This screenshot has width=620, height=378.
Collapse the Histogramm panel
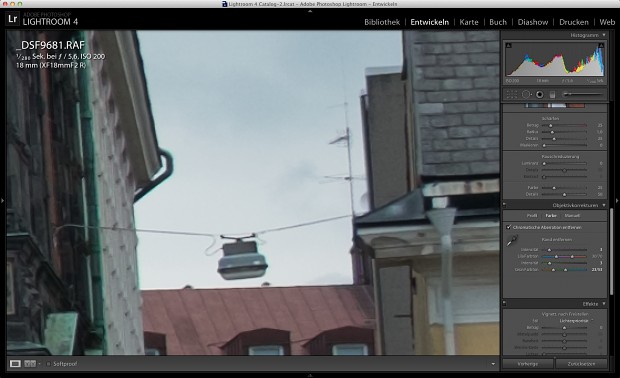point(604,35)
